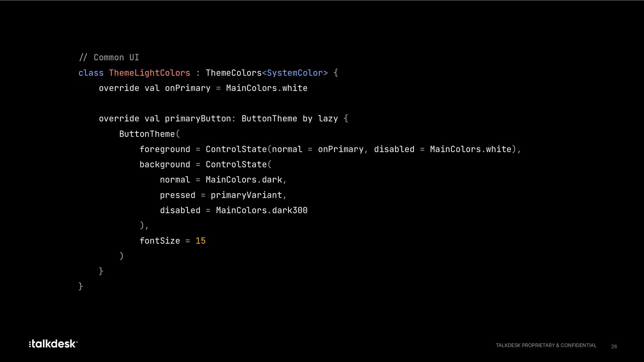644x362 pixels.
Task: Click 'MainColors.dark,' on the normal line
Action: pyautogui.click(x=246, y=180)
